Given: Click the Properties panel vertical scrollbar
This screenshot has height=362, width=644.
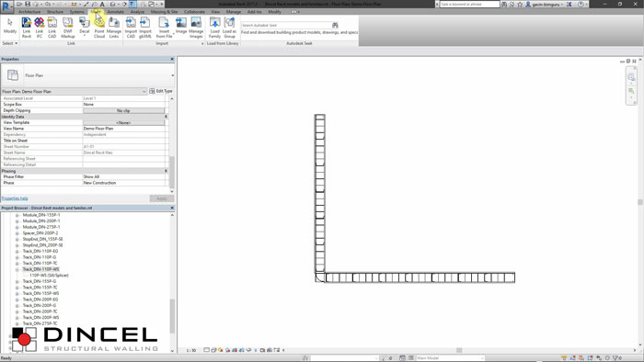Looking at the screenshot, I should click(172, 172).
